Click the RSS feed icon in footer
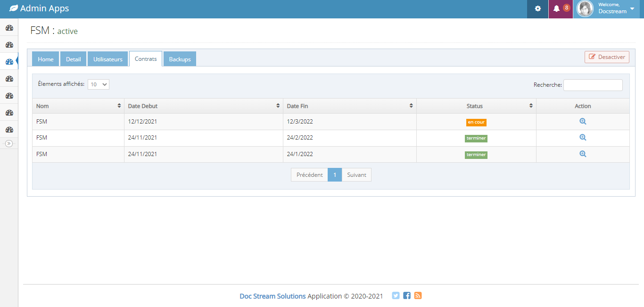The image size is (644, 307). click(x=418, y=296)
